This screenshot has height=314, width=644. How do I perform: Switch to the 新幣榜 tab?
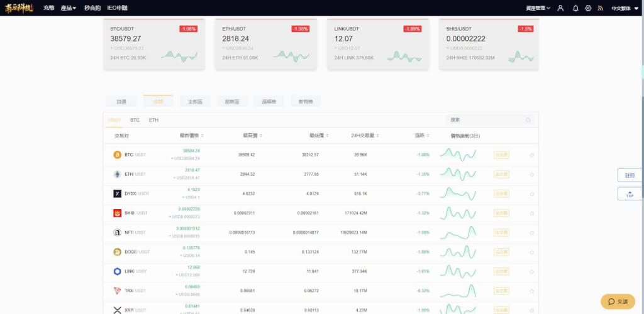(x=306, y=101)
